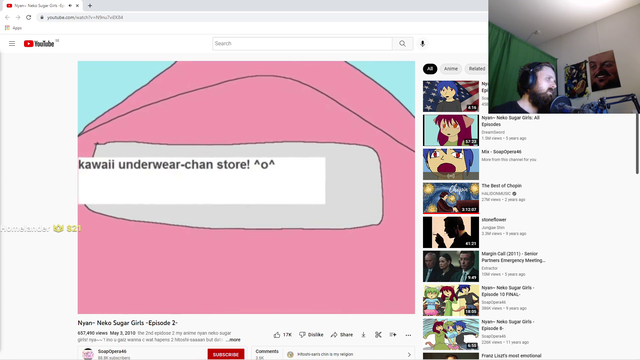This screenshot has height=360, width=640.
Task: Open the YouTube hamburger guide menu
Action: coord(12,44)
